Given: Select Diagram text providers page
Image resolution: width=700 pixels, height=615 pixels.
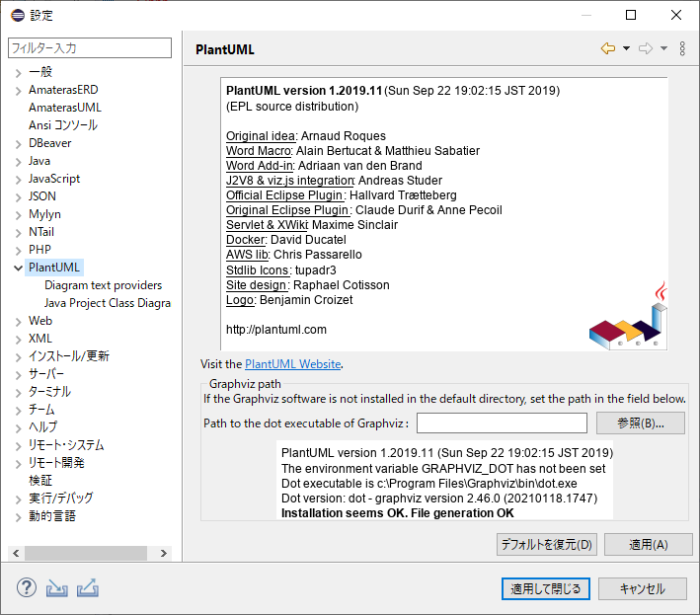Looking at the screenshot, I should (x=103, y=285).
